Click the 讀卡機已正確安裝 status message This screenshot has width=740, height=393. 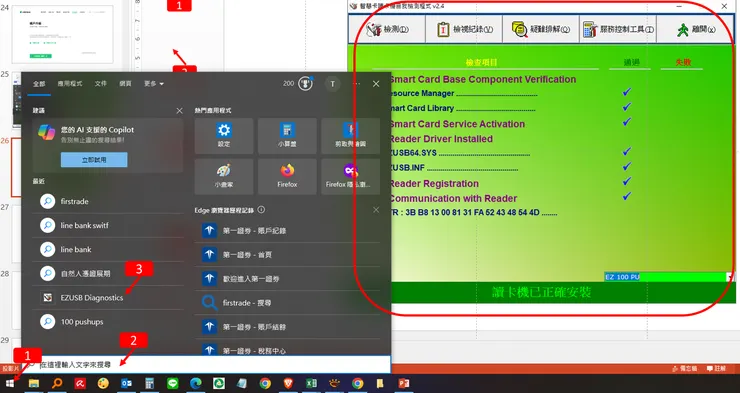click(541, 293)
